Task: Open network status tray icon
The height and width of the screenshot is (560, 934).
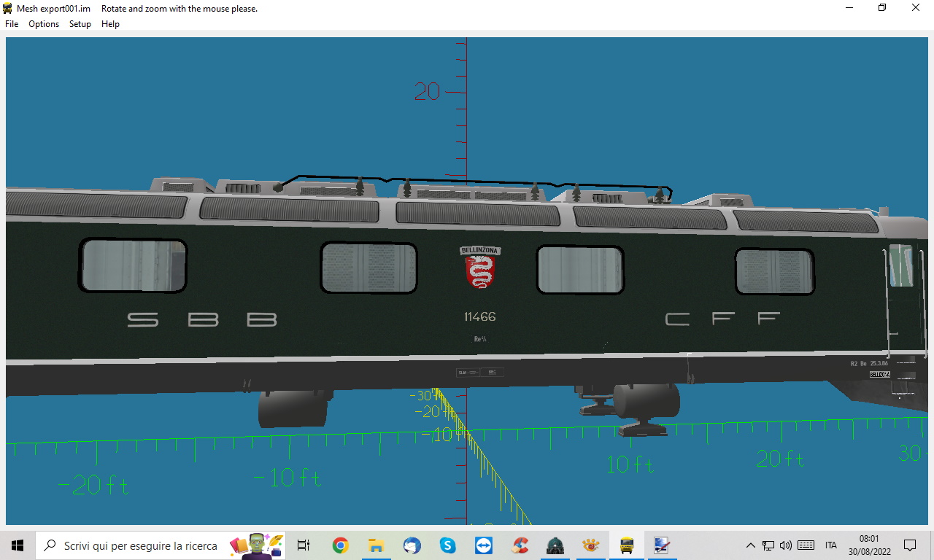Action: coord(768,545)
